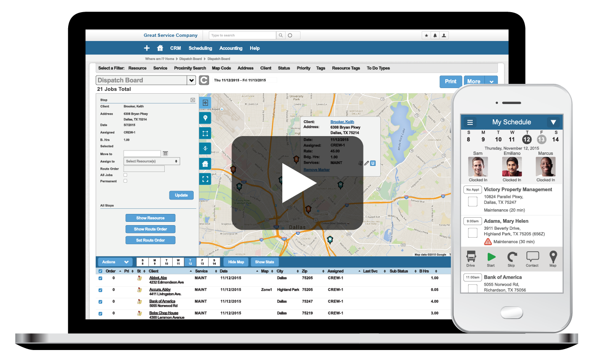
Task: Sort by Client column header
Action: point(154,271)
